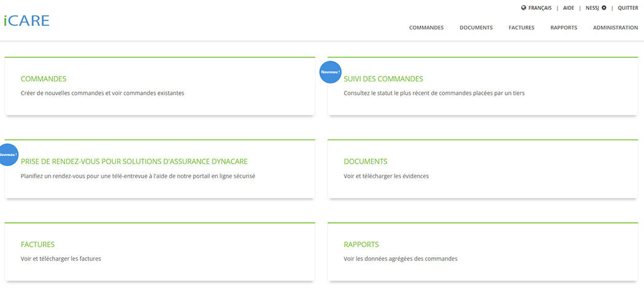
Task: Open the RAPPORTS card heading
Action: [x=361, y=244]
